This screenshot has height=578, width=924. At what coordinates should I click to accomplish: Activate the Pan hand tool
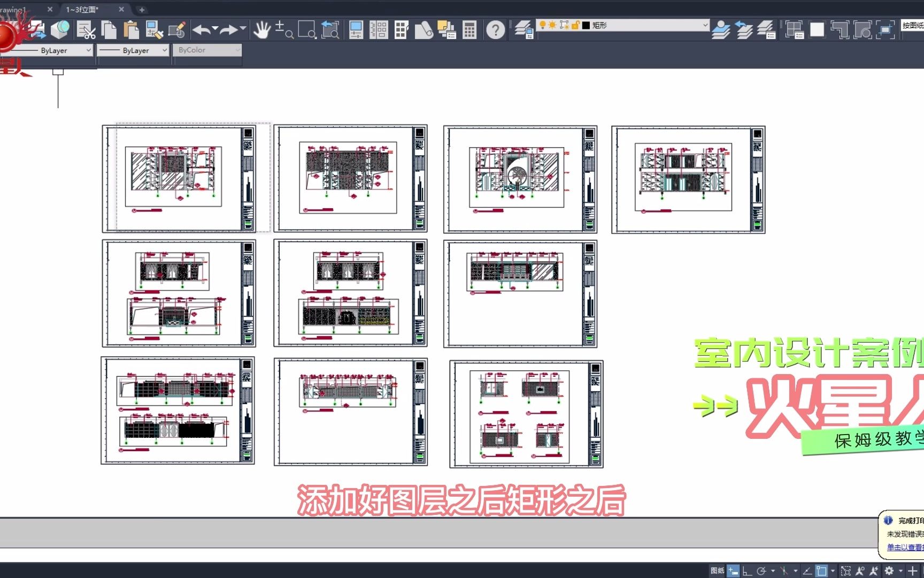click(262, 29)
